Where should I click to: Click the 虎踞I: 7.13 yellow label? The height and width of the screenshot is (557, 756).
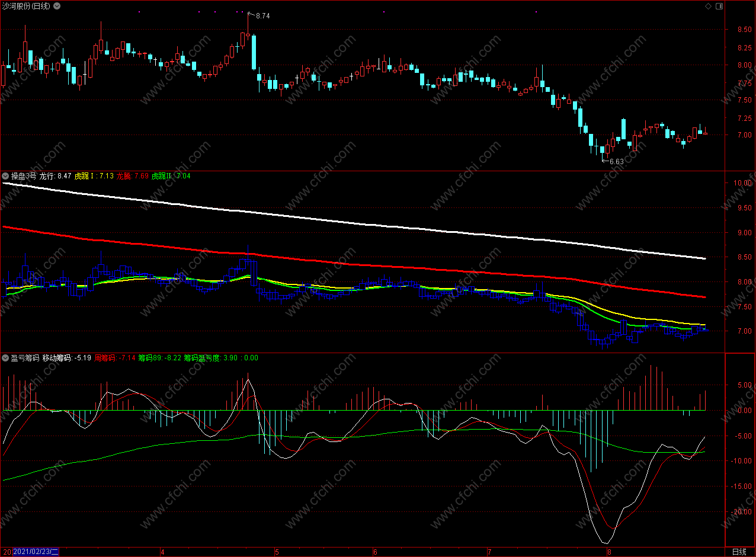(94, 176)
